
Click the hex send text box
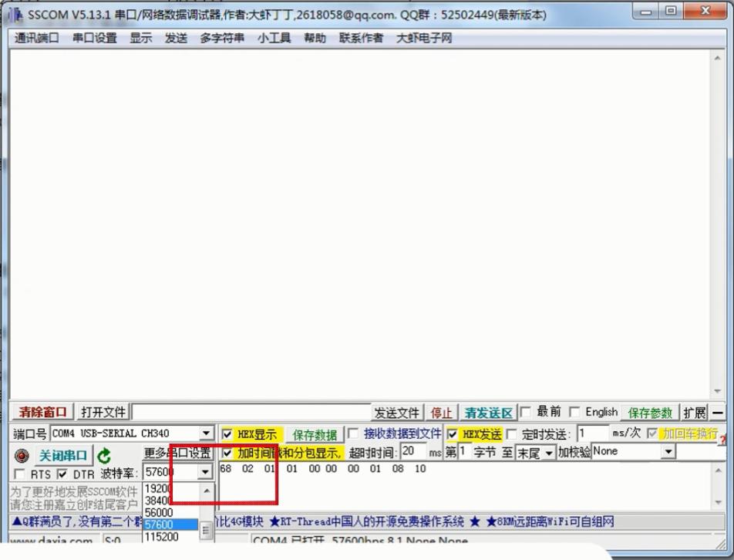coord(464,485)
